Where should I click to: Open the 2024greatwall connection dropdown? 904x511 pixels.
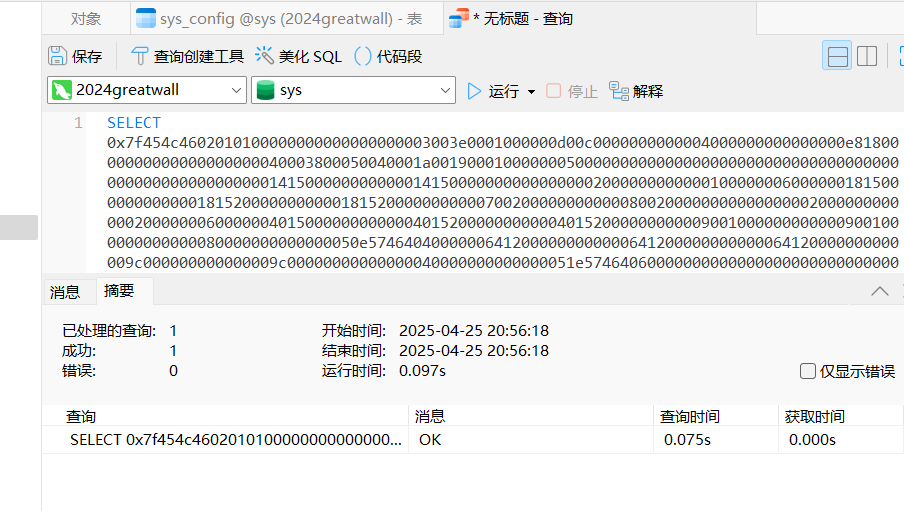236,90
